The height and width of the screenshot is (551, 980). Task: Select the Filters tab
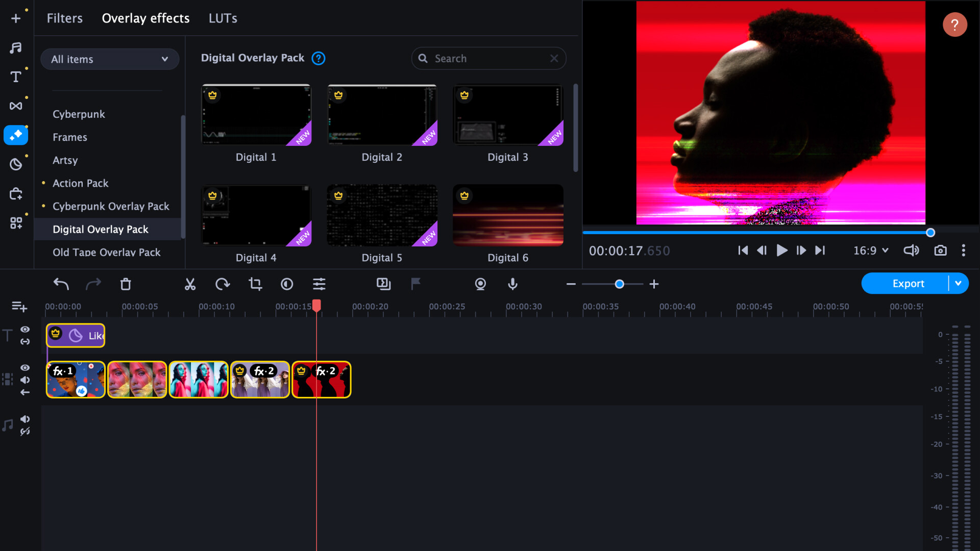[x=65, y=18]
